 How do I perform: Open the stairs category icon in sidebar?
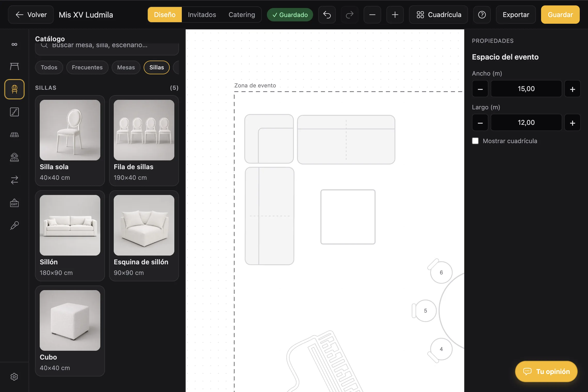(14, 112)
